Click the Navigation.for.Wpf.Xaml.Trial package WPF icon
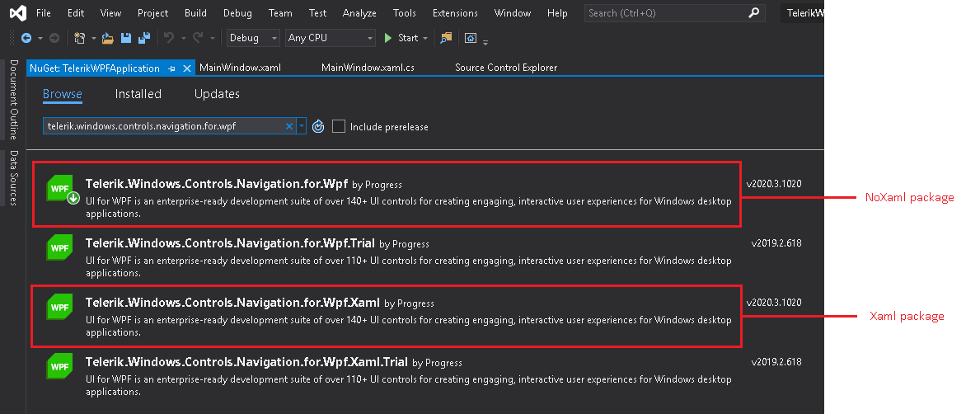Viewport: 980px width, 414px height. point(59,366)
